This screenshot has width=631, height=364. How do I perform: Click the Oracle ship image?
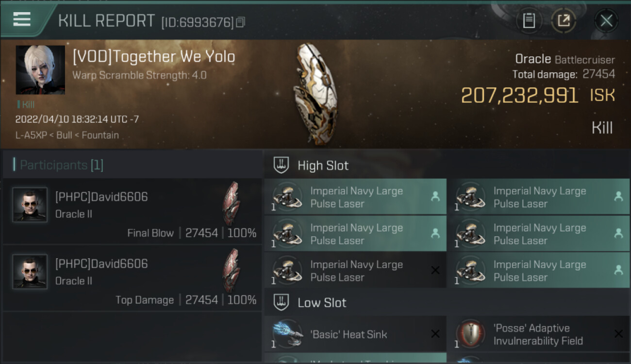(315, 94)
